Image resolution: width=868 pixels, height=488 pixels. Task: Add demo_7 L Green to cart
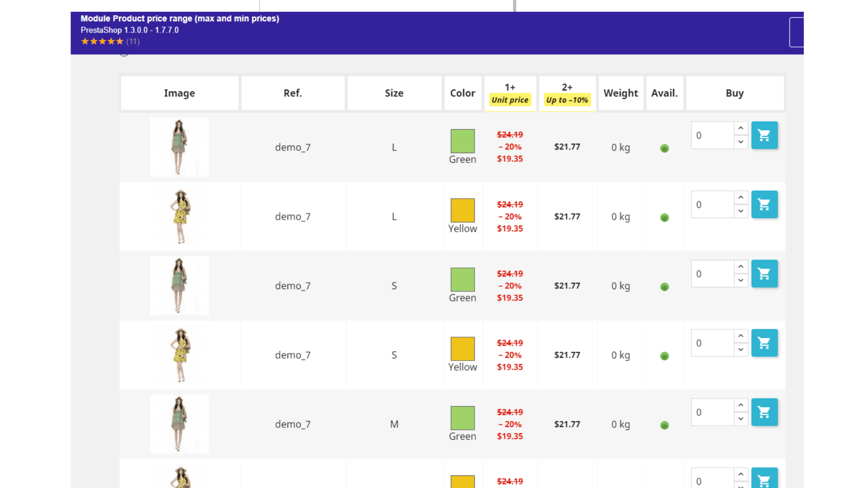click(764, 135)
